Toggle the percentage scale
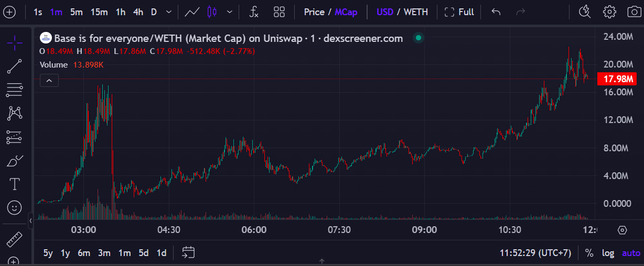Screen dimensions: 644x266 (x=589, y=253)
